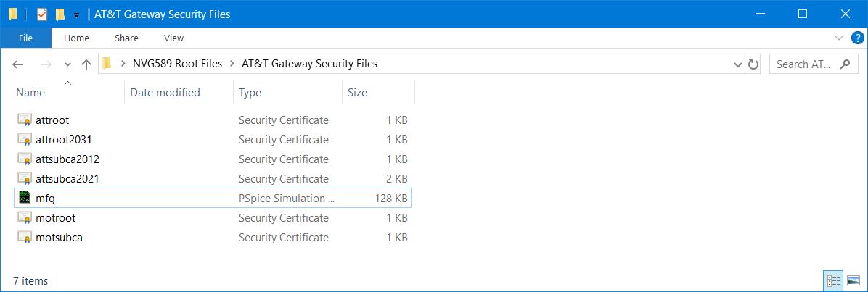Screen dimensions: 868x292
Task: Expand the breadcrumb chevron before NVG589 Root Files
Action: [122, 64]
